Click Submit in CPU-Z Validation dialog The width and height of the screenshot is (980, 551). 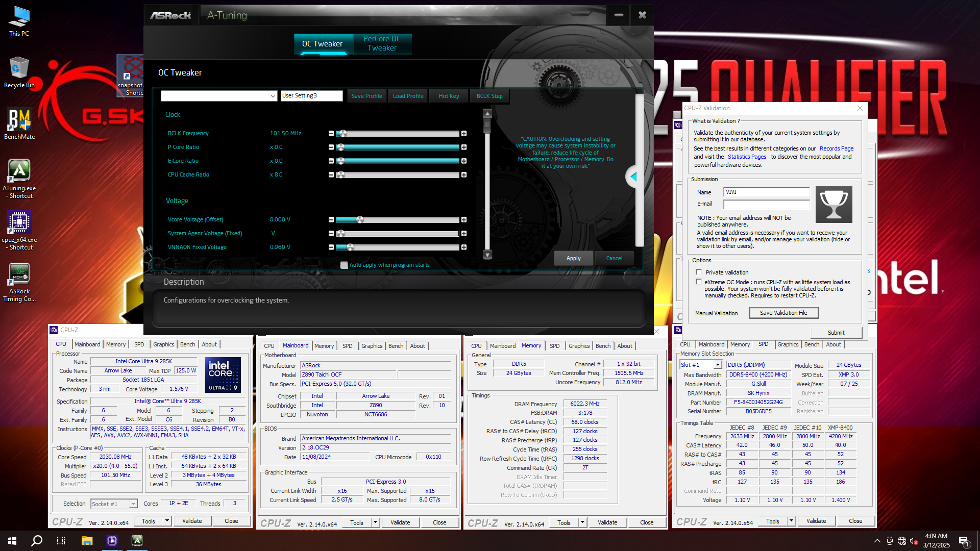coord(836,333)
